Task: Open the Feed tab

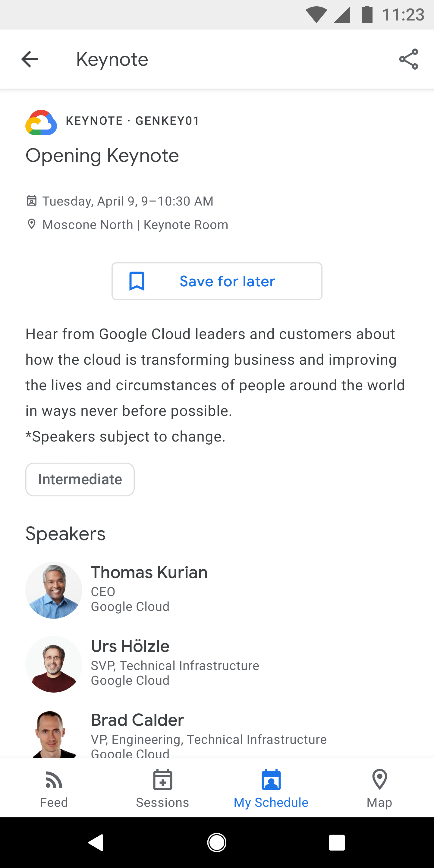Action: [x=54, y=788]
